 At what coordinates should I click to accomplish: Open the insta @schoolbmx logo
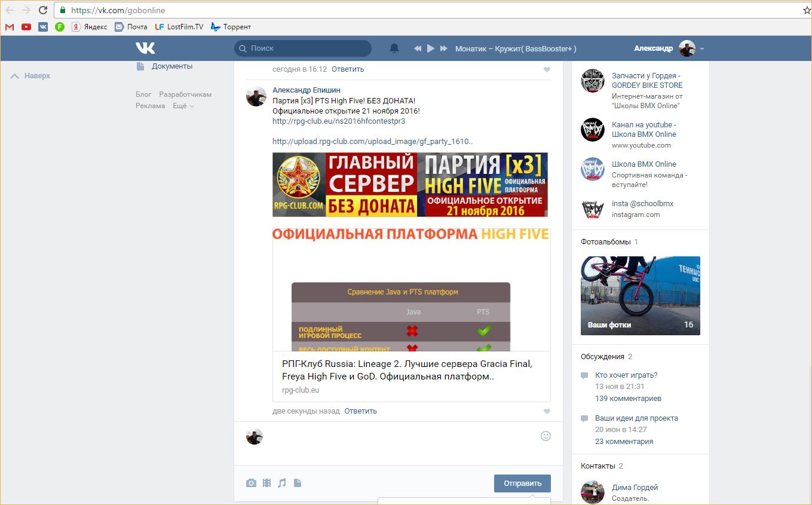tap(593, 209)
